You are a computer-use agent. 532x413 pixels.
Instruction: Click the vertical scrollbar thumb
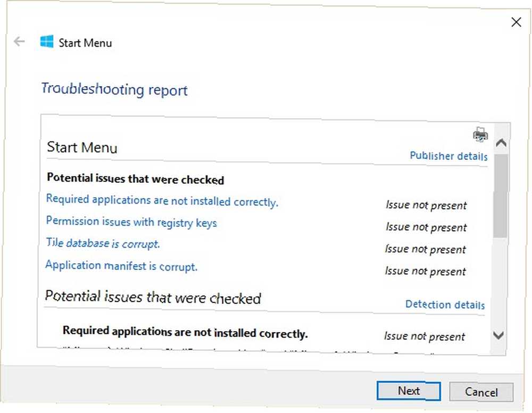[x=501, y=196]
